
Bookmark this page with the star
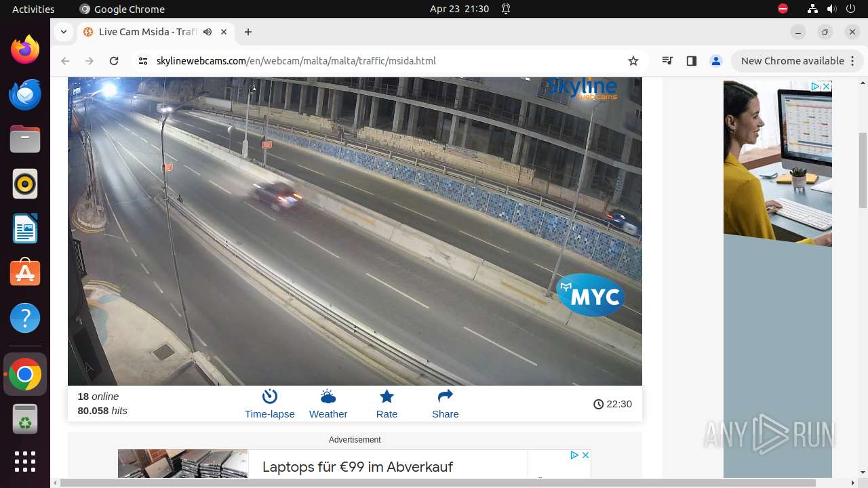tap(633, 61)
